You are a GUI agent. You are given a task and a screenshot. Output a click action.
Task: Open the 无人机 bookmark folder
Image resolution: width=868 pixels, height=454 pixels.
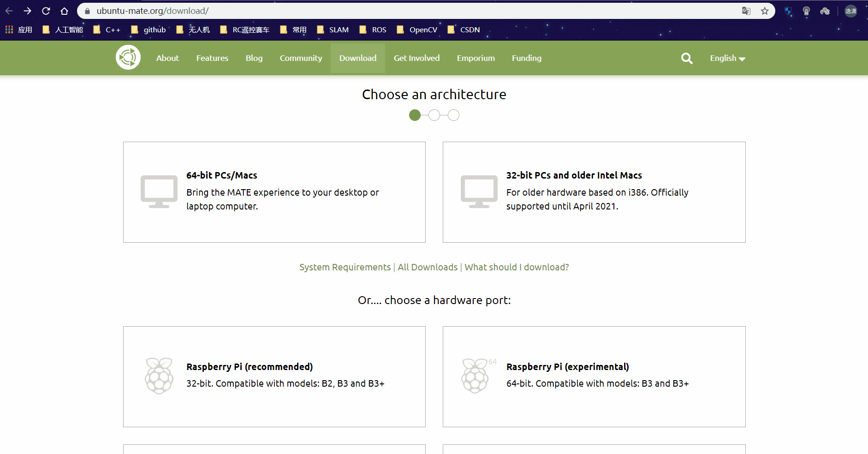click(x=193, y=30)
